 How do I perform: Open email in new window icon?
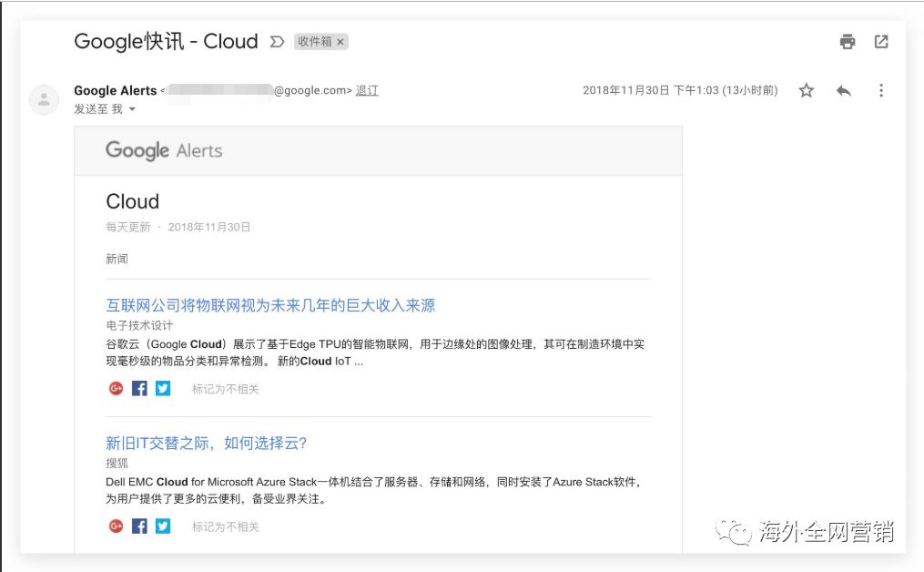click(881, 41)
